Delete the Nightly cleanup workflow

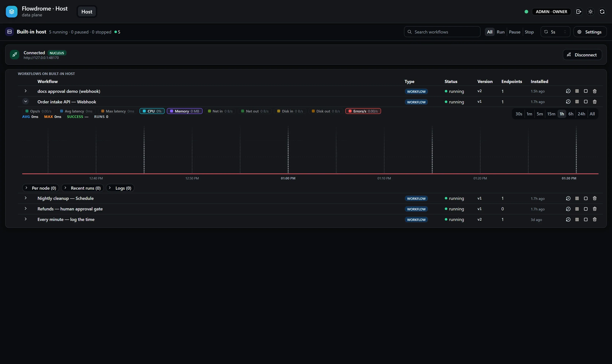click(595, 198)
